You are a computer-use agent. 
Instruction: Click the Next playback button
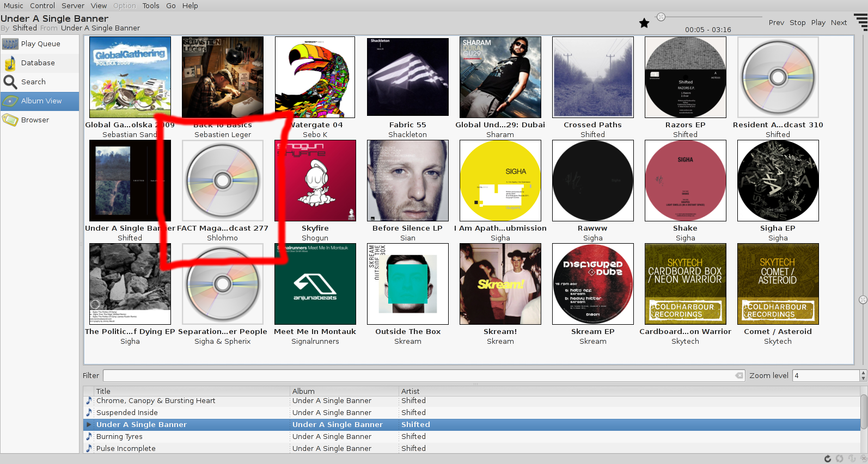pos(839,22)
